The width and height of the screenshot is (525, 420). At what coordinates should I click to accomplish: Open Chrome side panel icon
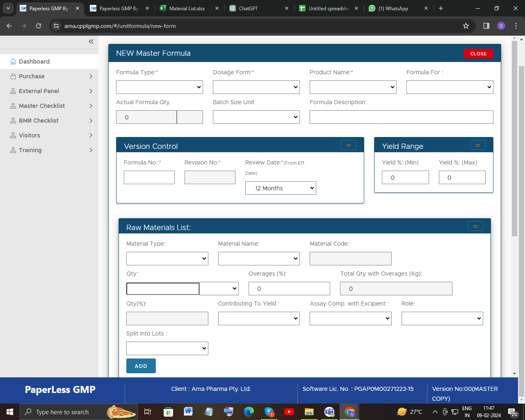click(x=486, y=26)
